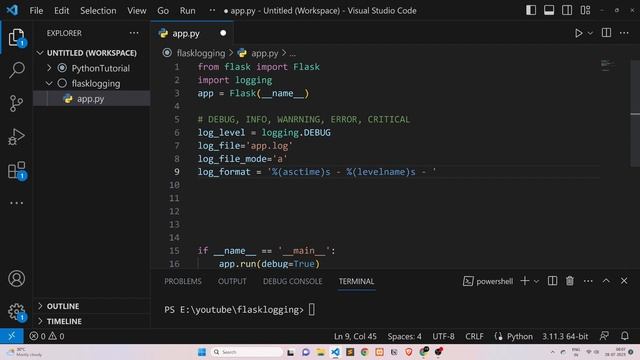Collapse the flasklogging folder
640x360 pixels.
point(91,83)
